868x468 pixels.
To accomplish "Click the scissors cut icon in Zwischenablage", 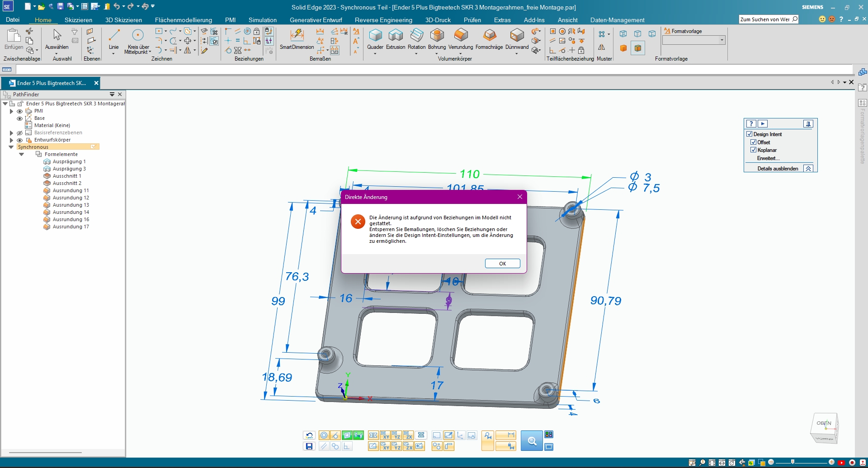I will 29,31.
